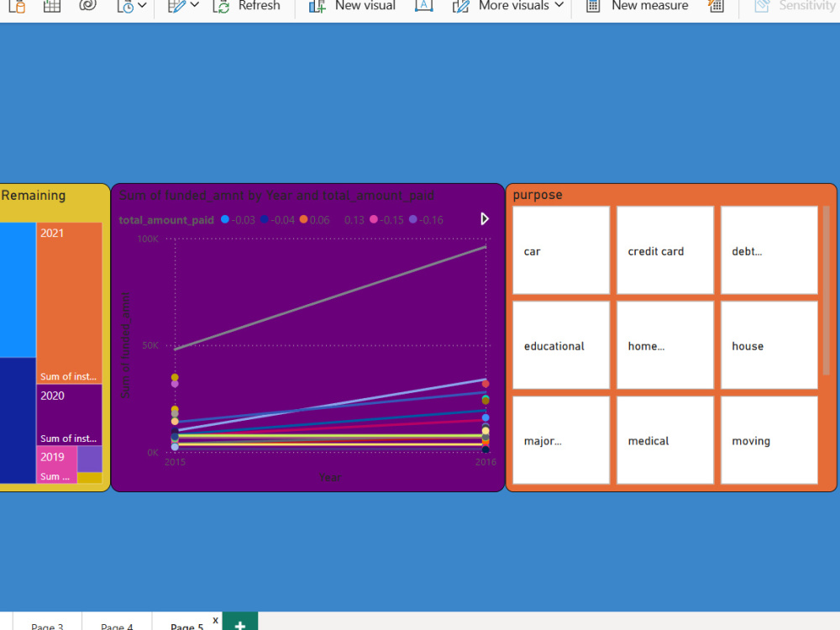Viewport: 840px width, 630px height.
Task: Insert a text box
Action: pyautogui.click(x=423, y=6)
